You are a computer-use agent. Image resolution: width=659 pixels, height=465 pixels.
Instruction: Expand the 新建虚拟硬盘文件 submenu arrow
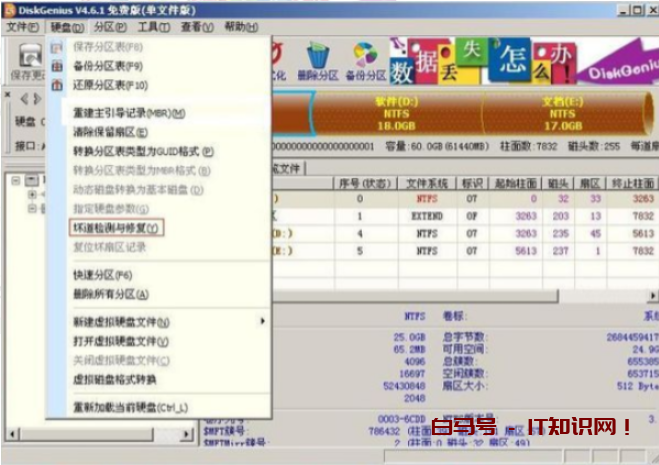pyautogui.click(x=263, y=322)
